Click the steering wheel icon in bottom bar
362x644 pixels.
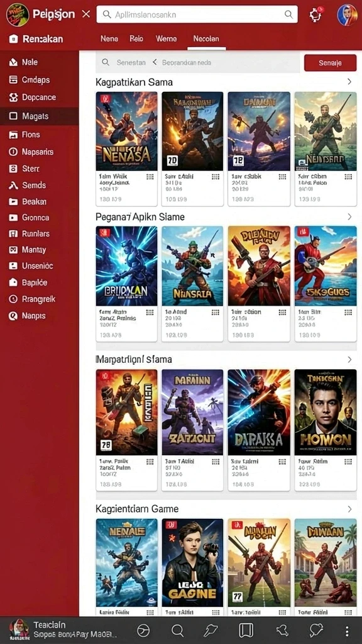click(143, 630)
